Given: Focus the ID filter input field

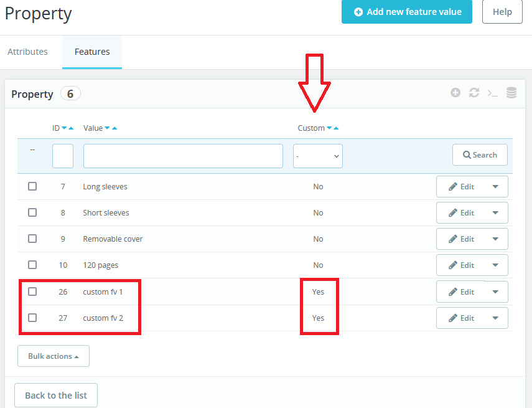Looking at the screenshot, I should coord(63,156).
